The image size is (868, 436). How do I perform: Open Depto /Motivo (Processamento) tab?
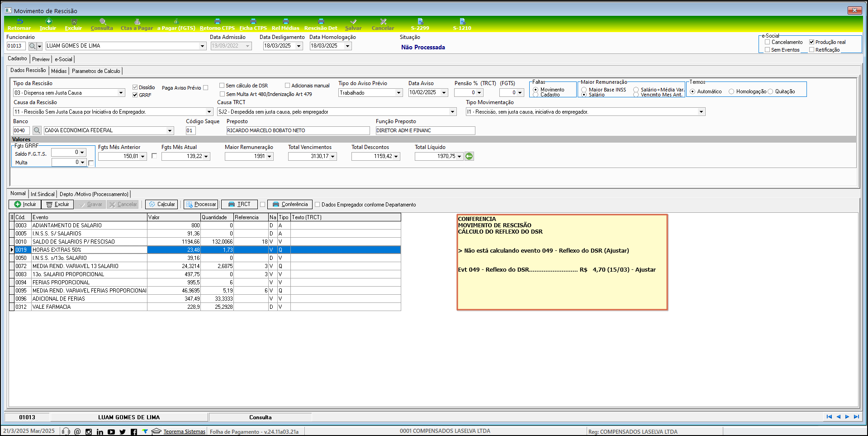click(x=94, y=194)
